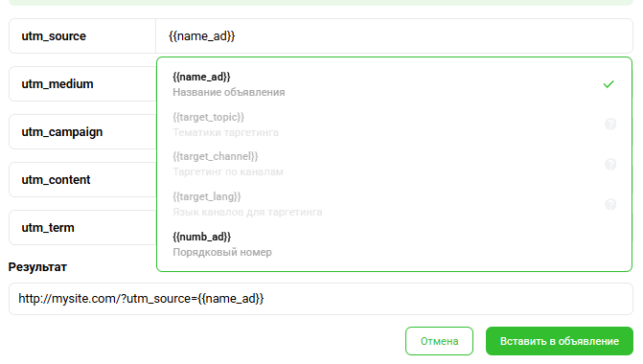Screen dimensions: 643x364
Task: Click Вставить в объявление button
Action: 560,341
